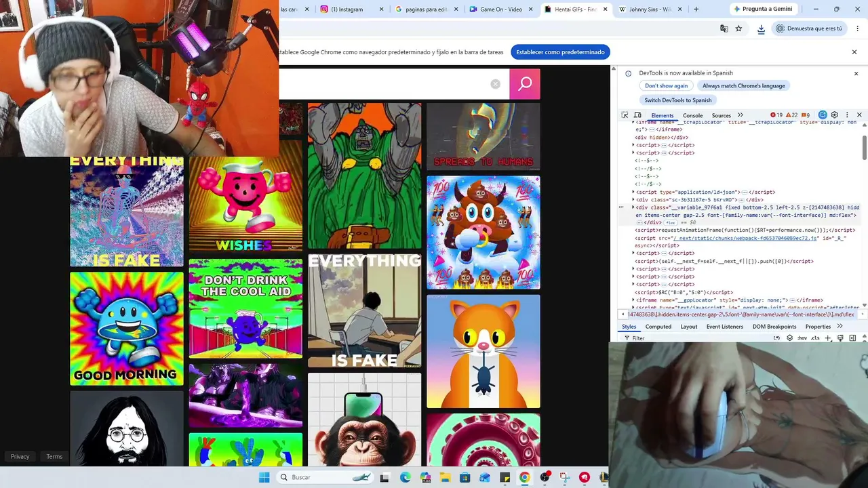
Task: Open the DOM Breakpoints tab
Action: (774, 327)
